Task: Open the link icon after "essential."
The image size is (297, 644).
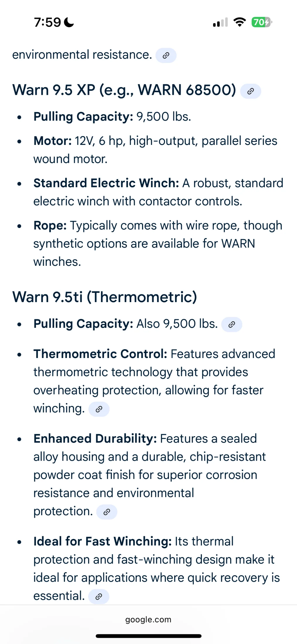Action: pyautogui.click(x=99, y=596)
